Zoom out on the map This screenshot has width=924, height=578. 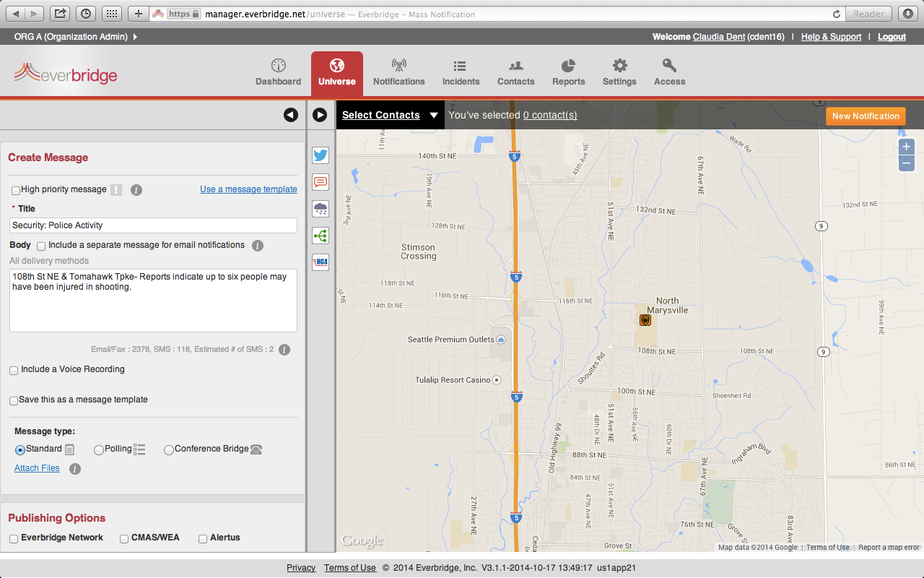907,163
